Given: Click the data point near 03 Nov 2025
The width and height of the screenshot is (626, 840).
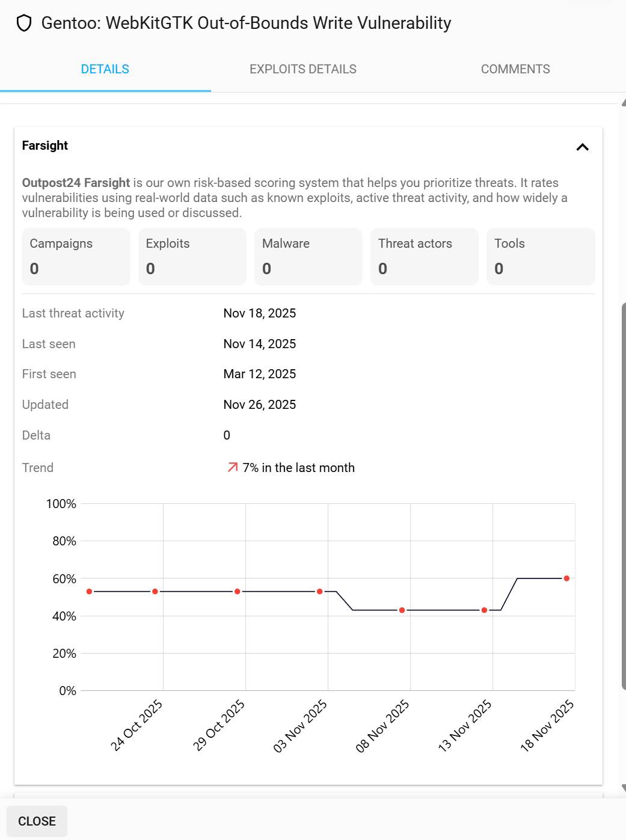Looking at the screenshot, I should pos(320,592).
